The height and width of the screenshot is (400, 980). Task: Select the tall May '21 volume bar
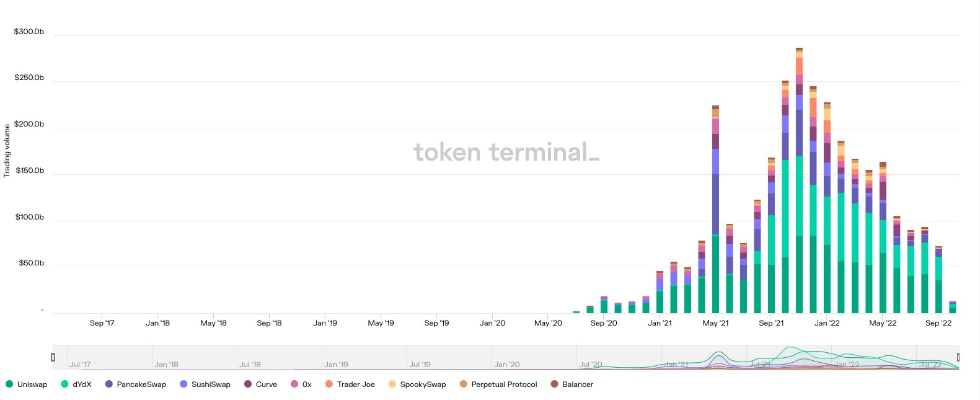tap(716, 211)
